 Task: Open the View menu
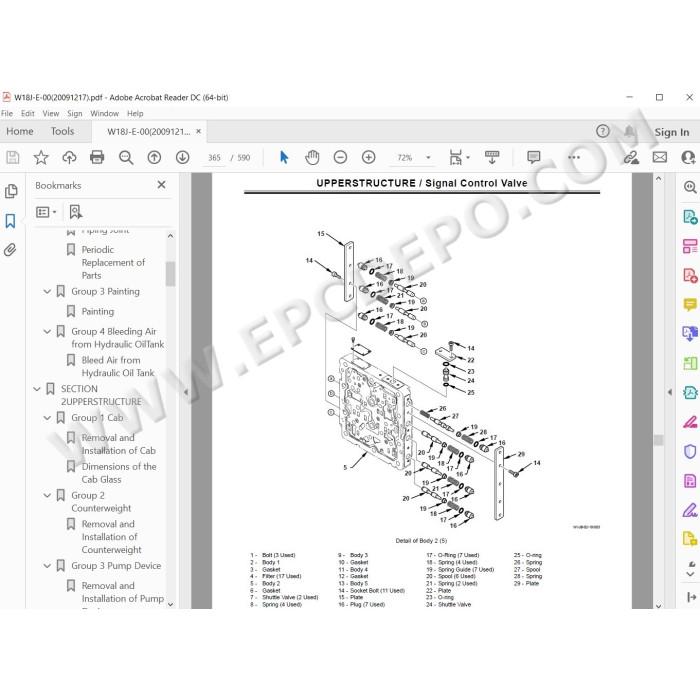click(x=50, y=113)
